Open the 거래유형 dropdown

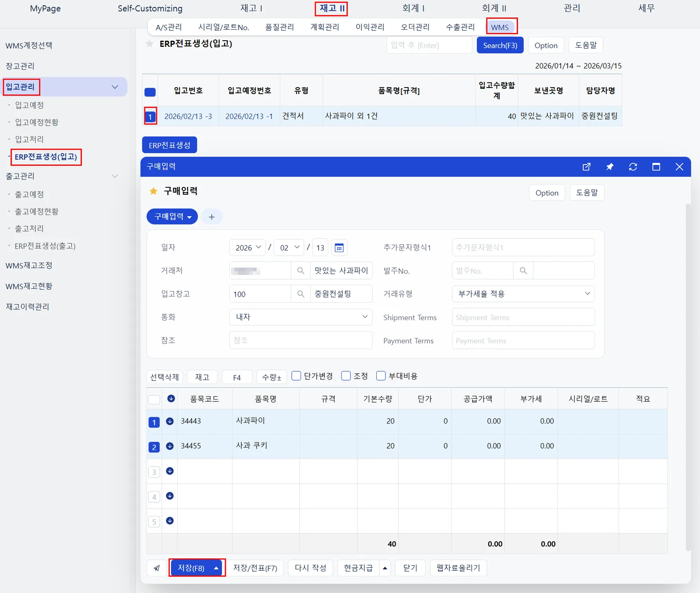[523, 294]
